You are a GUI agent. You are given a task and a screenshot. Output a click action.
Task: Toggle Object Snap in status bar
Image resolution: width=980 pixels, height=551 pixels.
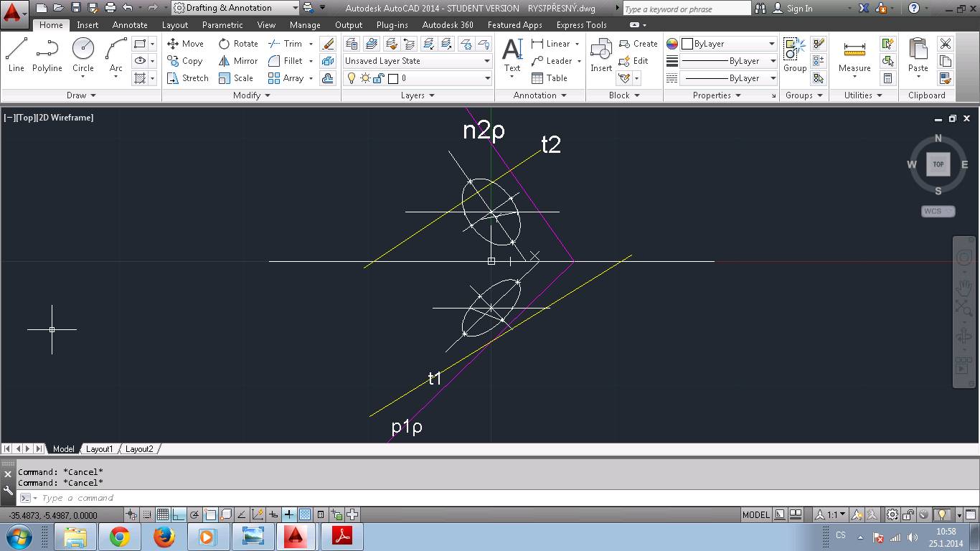(x=210, y=514)
